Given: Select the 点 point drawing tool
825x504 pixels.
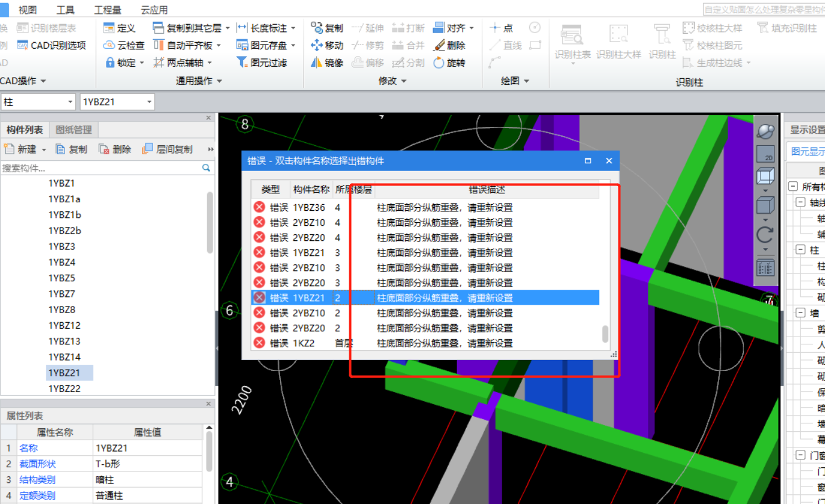Looking at the screenshot, I should [502, 28].
